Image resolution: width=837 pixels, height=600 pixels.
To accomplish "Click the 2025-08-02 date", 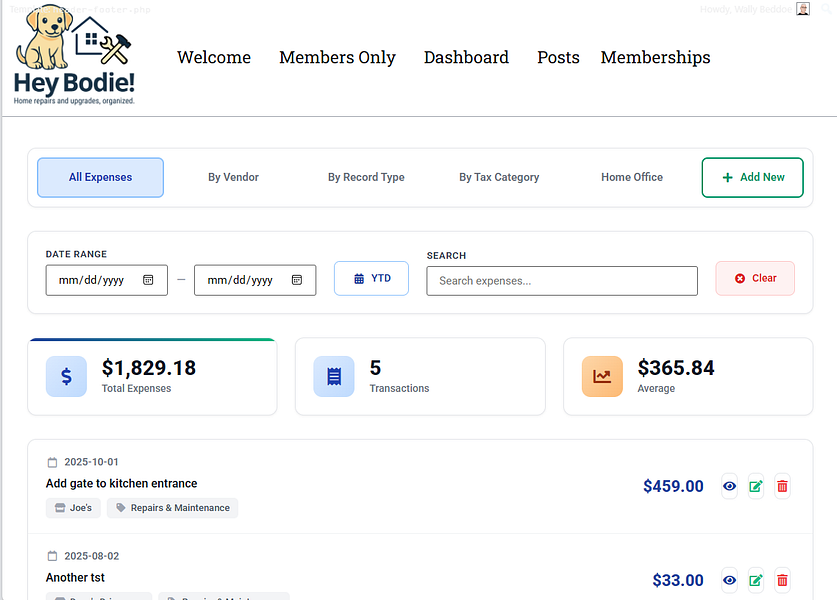I will [x=92, y=556].
